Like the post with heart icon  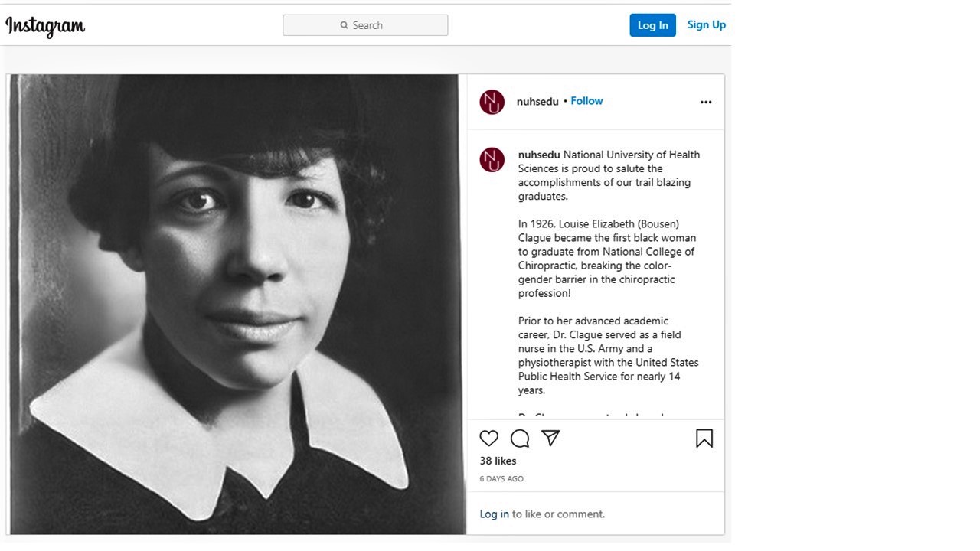tap(488, 438)
